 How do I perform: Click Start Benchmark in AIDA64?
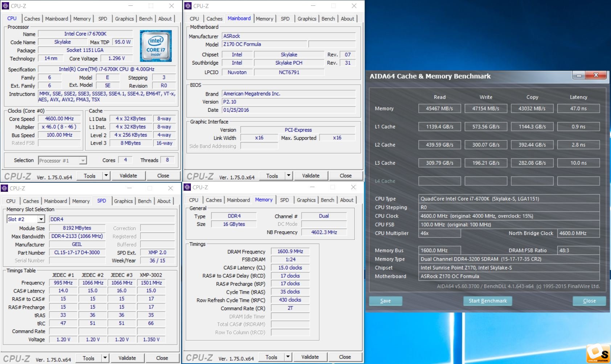coord(488,301)
